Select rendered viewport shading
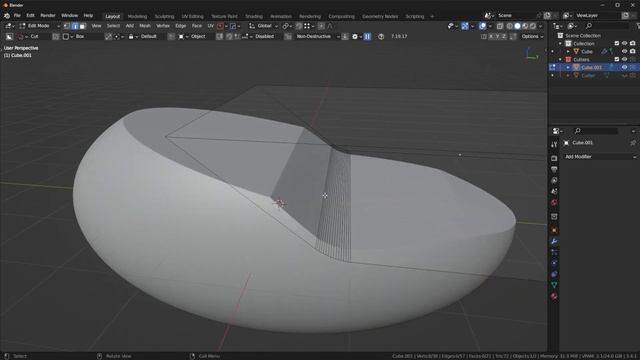The width and height of the screenshot is (640, 360). click(x=533, y=26)
